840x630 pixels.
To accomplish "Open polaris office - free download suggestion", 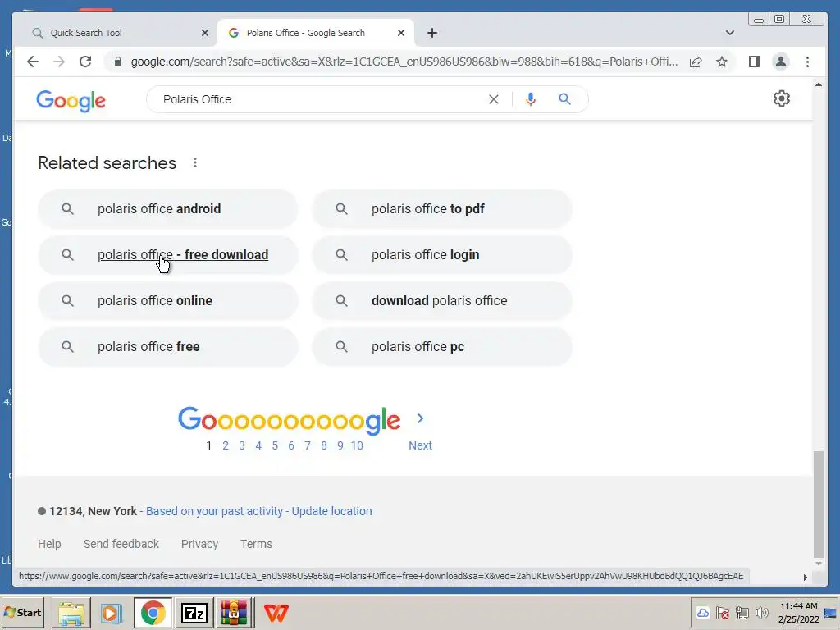I will pos(167,255).
